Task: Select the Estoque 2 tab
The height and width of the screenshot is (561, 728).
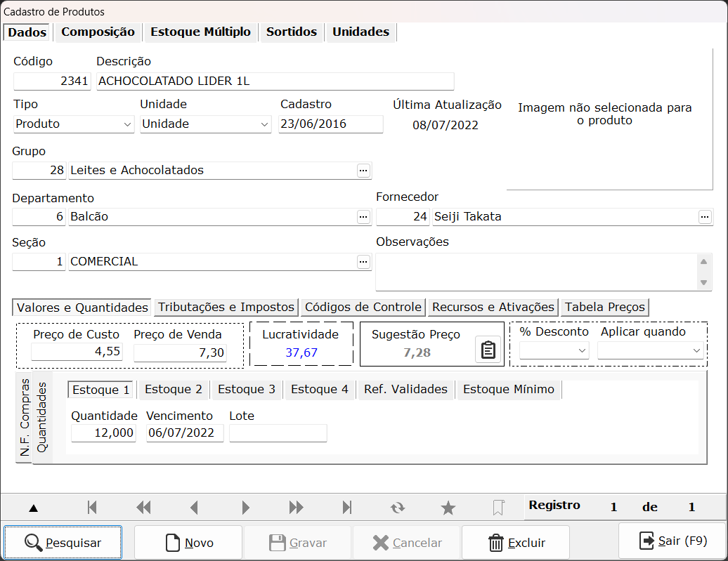Action: (x=173, y=389)
